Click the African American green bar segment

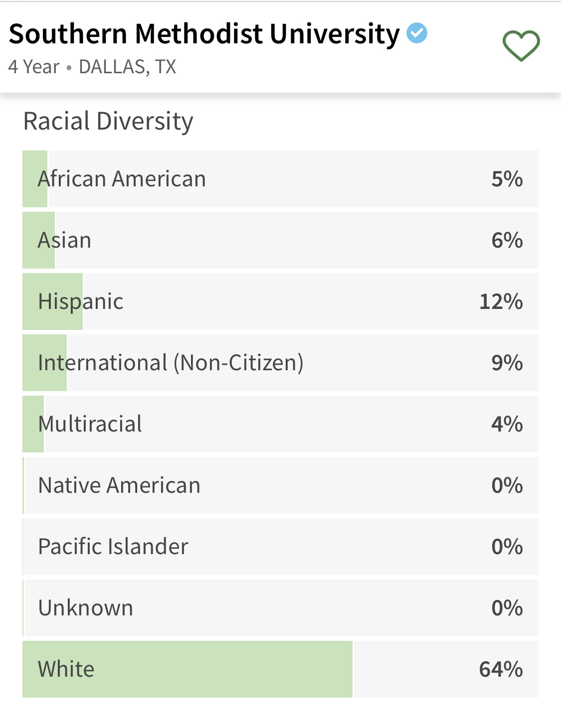point(35,179)
